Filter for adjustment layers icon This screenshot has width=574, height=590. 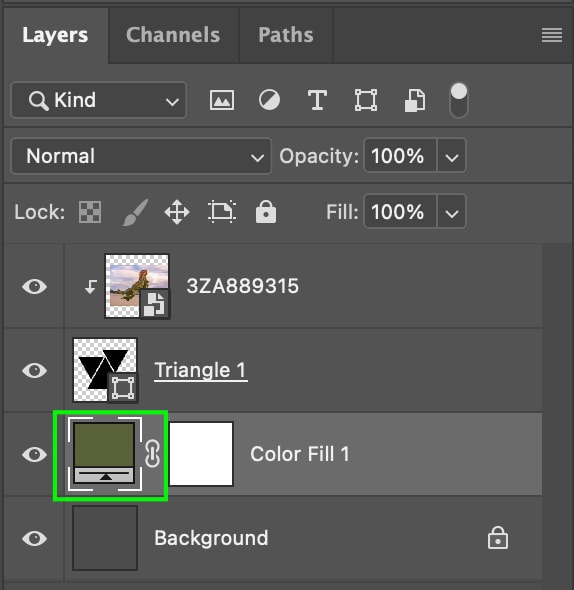click(x=269, y=100)
